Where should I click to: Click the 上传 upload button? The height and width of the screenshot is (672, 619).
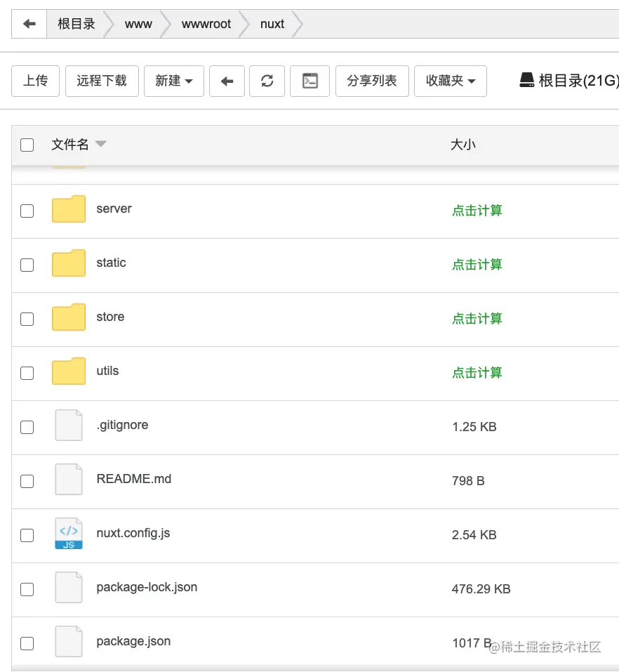point(35,81)
